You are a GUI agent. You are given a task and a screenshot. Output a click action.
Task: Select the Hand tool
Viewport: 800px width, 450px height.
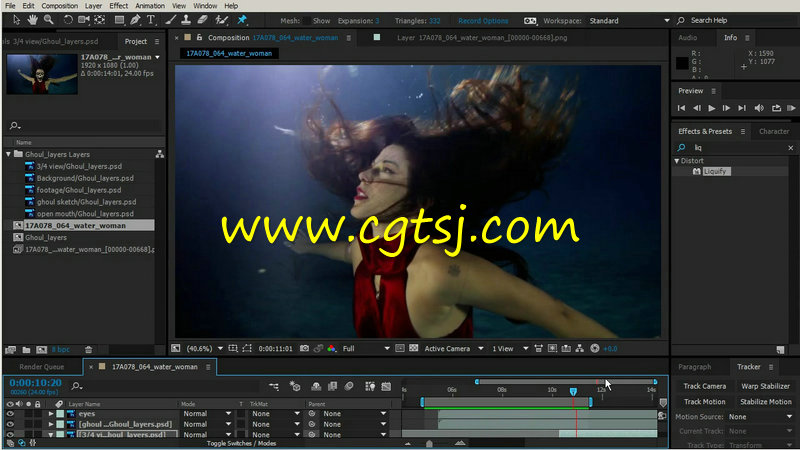(x=33, y=20)
